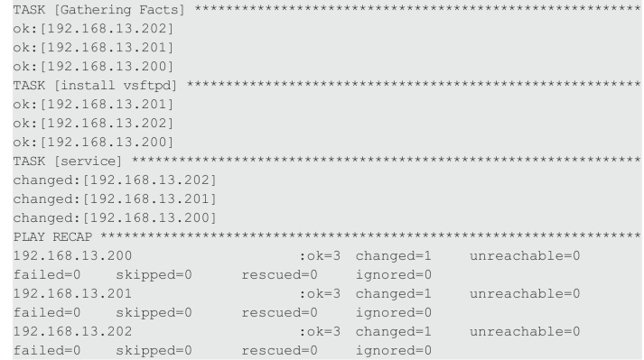Click ok:[192.168.13.200] under install vsftpd
Viewport: 644px width, 360px height.
coord(94,142)
